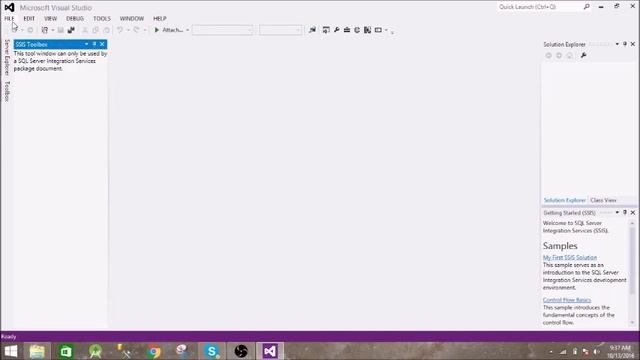
Task: Click the Other Windows toolbar icon
Action: (378, 30)
